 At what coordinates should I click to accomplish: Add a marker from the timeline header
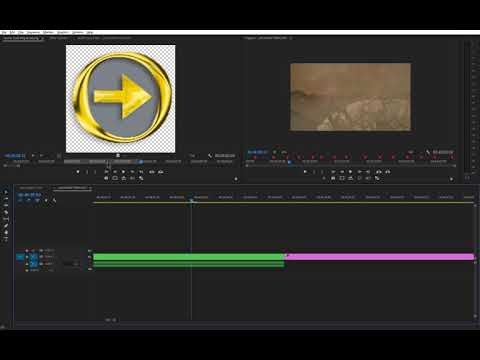coord(46,200)
